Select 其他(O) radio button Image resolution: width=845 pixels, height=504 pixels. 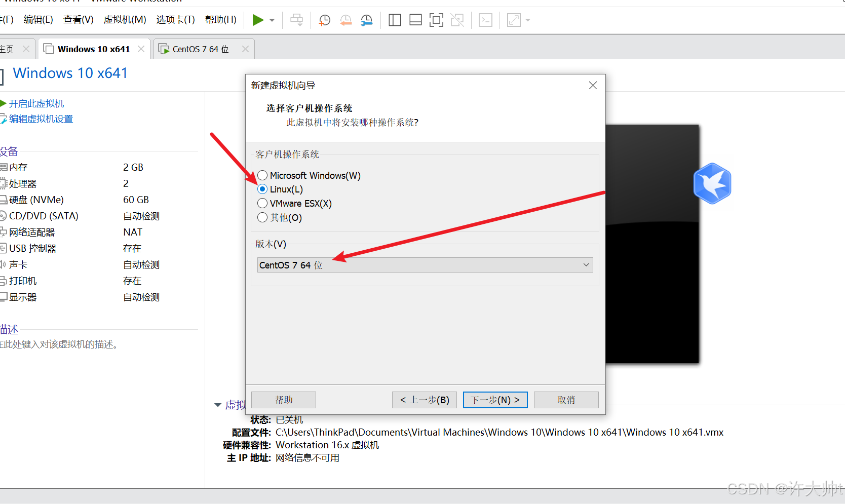click(262, 217)
